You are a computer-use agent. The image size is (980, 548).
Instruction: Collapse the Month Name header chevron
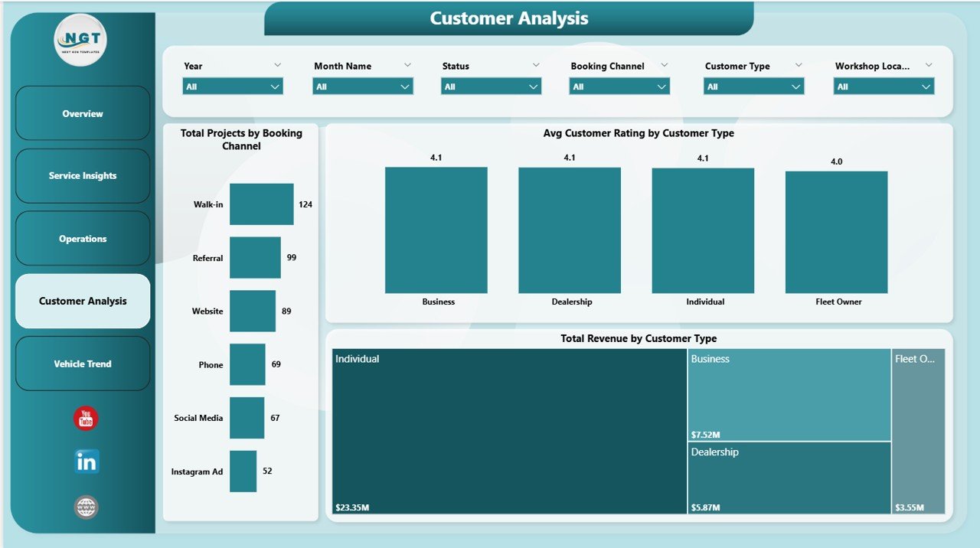[x=408, y=65]
